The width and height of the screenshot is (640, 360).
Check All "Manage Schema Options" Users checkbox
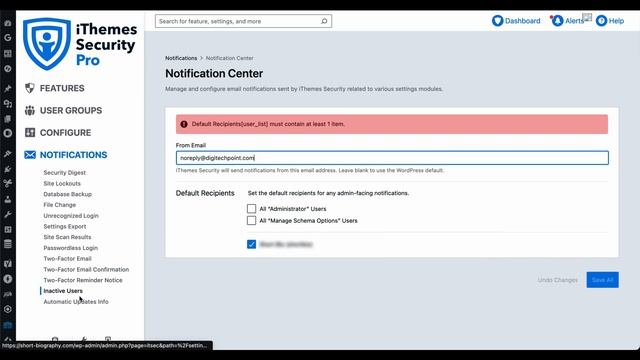click(251, 220)
